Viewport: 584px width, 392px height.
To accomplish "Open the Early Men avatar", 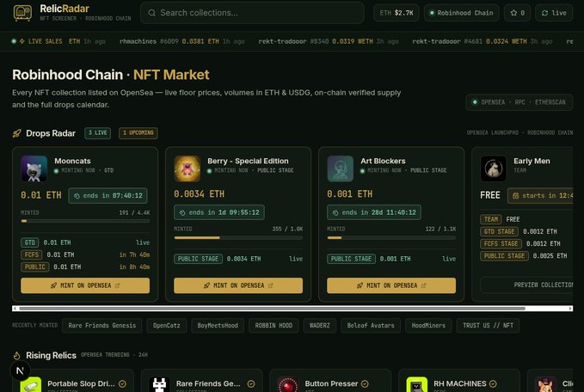I will coord(493,168).
